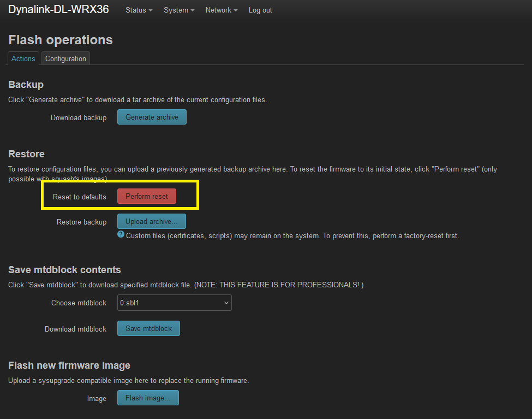Click the Upload archive... button
532x419 pixels.
(x=151, y=221)
